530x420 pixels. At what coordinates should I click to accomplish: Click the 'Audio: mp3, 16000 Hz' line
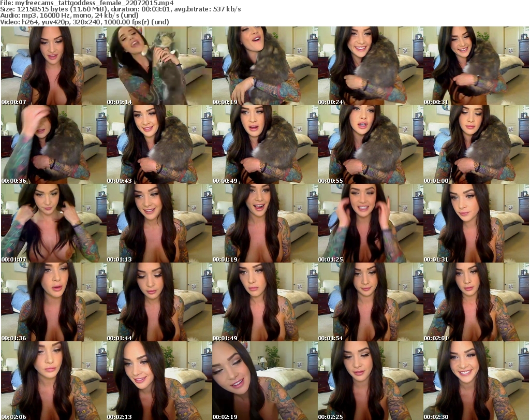(x=69, y=16)
